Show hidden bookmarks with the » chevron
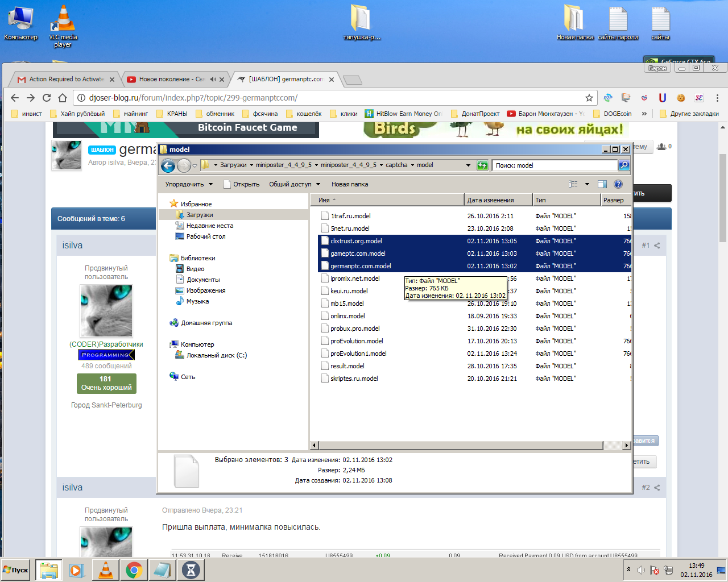The image size is (728, 582). pos(644,114)
